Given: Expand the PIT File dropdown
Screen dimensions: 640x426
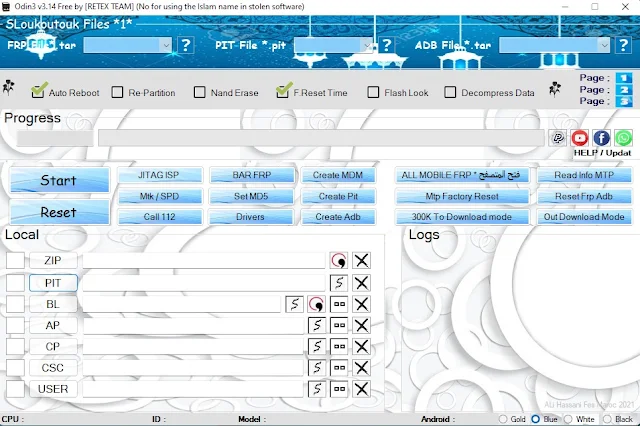Looking at the screenshot, I should (367, 45).
